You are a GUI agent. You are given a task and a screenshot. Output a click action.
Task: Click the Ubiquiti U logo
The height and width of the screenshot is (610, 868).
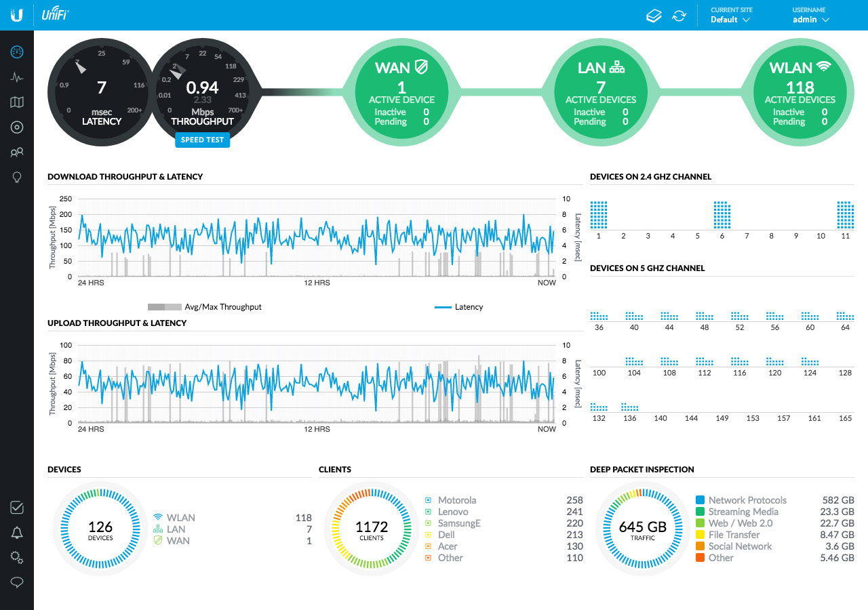(17, 15)
